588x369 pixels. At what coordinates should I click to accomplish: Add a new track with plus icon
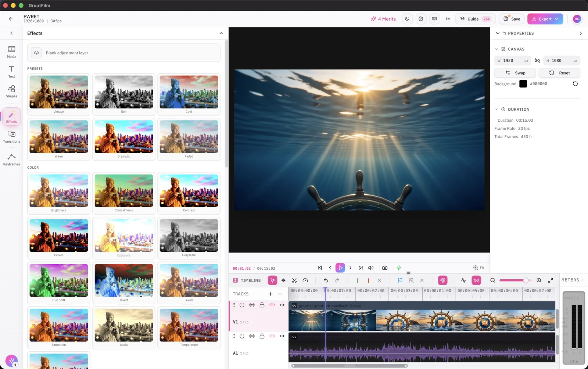click(x=270, y=294)
